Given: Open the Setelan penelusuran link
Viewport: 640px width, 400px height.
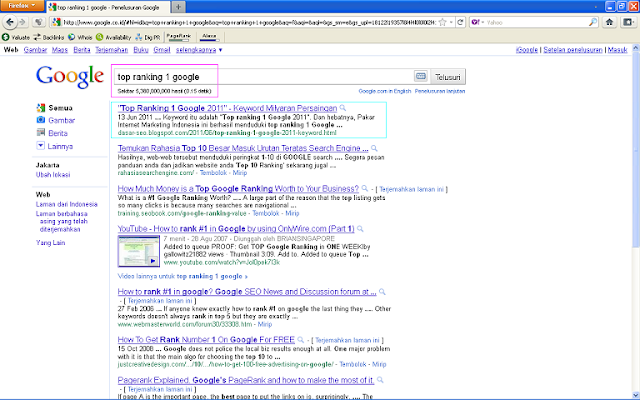Looking at the screenshot, I should (x=573, y=50).
